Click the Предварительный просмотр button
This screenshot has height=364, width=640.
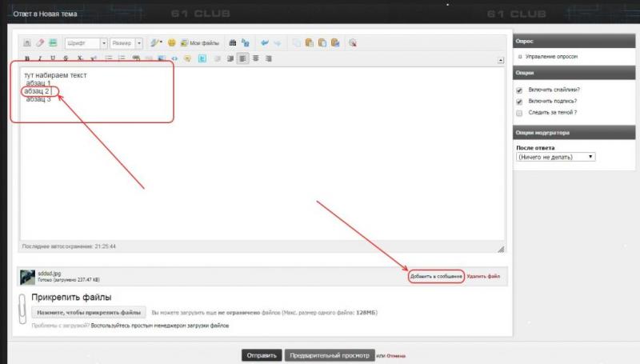pyautogui.click(x=329, y=355)
